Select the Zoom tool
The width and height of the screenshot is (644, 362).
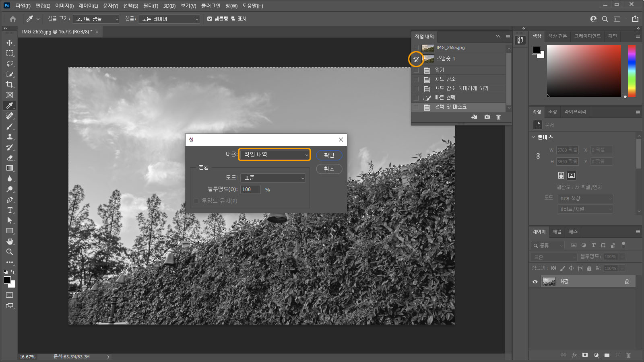click(10, 252)
